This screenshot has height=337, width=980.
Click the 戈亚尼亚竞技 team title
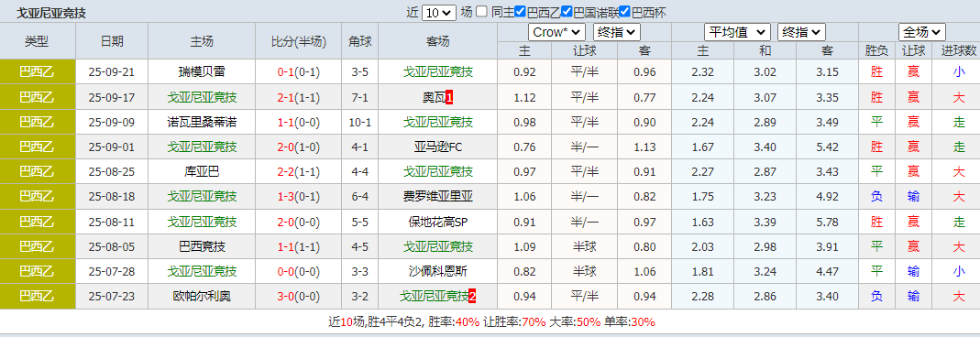coord(51,13)
